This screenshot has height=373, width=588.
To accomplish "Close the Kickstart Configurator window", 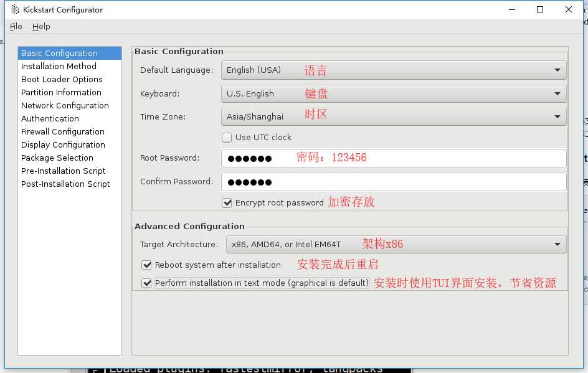I will click(x=569, y=10).
